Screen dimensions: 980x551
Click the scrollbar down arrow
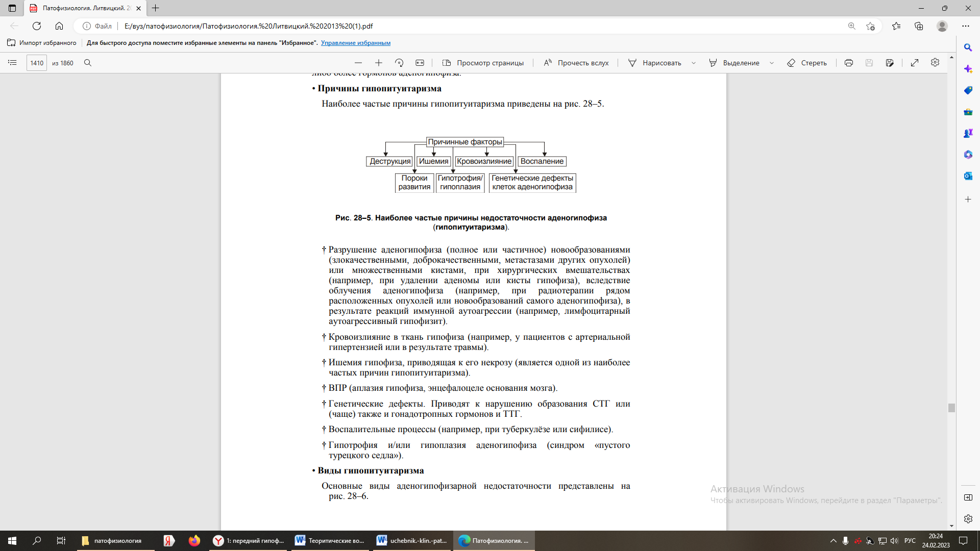point(951,526)
